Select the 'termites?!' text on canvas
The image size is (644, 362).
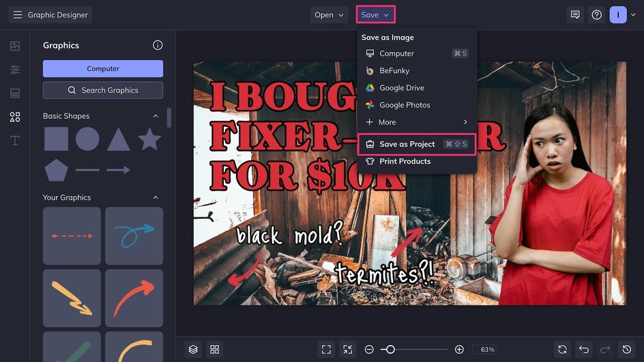pyautogui.click(x=385, y=273)
